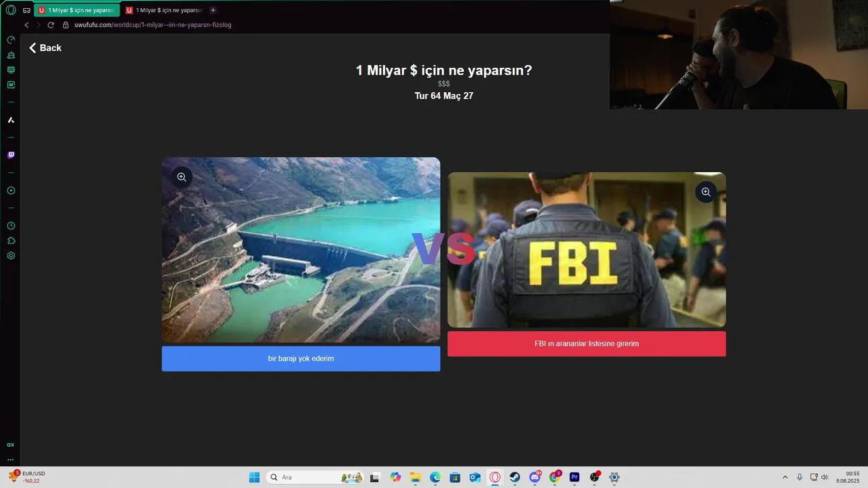
Task: Open Extensions cube icon in sidebar
Action: click(x=11, y=241)
